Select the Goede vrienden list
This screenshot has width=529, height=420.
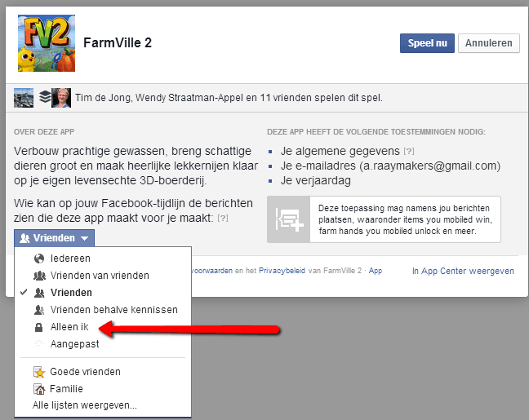(x=103, y=372)
